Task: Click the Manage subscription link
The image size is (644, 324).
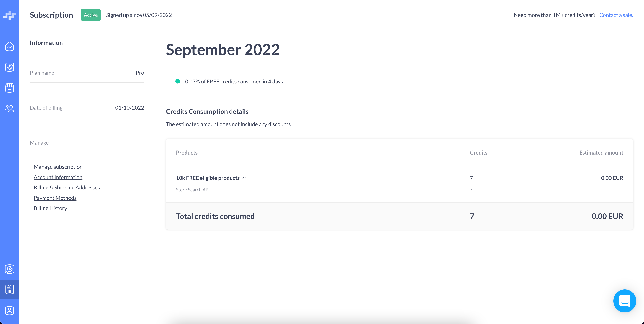Action: 58,167
